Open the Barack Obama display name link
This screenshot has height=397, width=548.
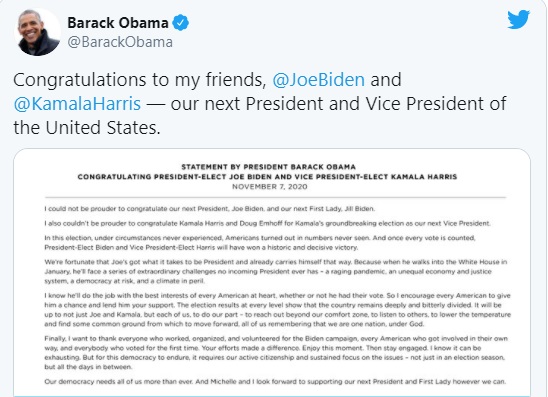coord(118,23)
